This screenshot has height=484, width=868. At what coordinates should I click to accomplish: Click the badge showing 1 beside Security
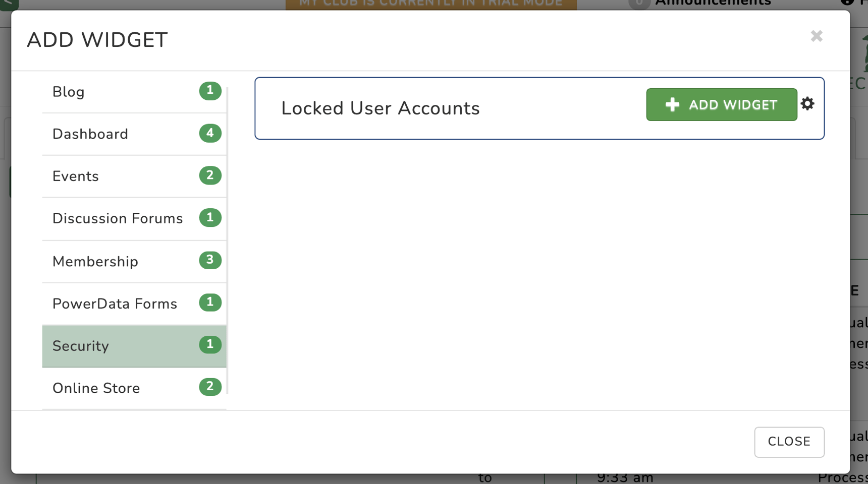point(209,345)
